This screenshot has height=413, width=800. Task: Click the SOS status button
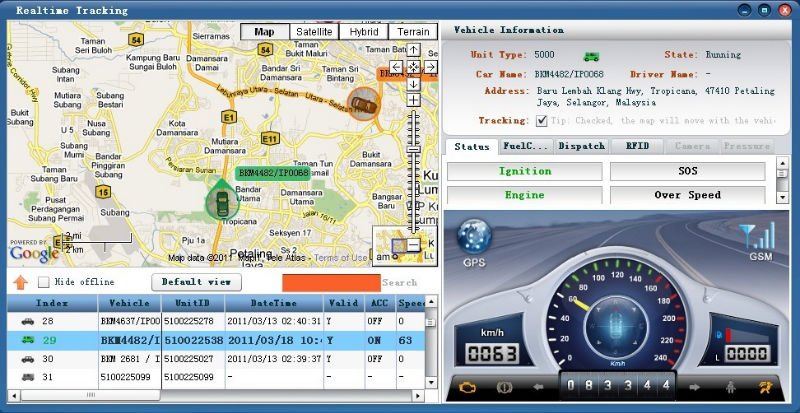(x=687, y=171)
